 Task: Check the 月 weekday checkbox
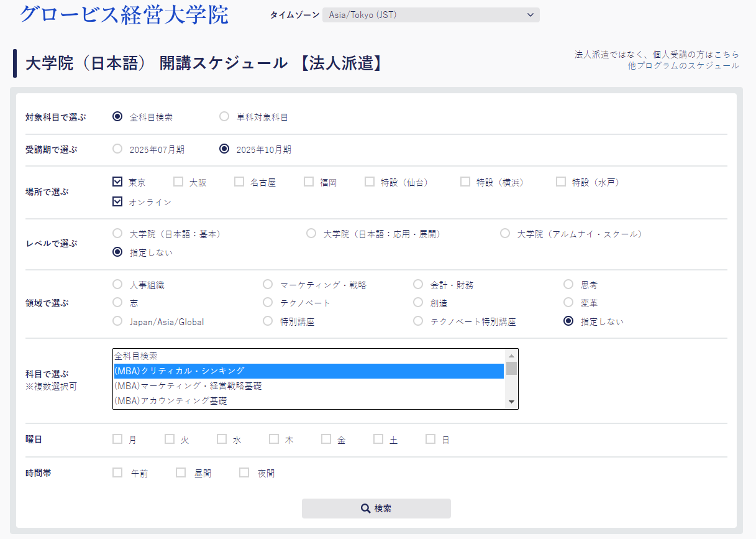pos(117,439)
